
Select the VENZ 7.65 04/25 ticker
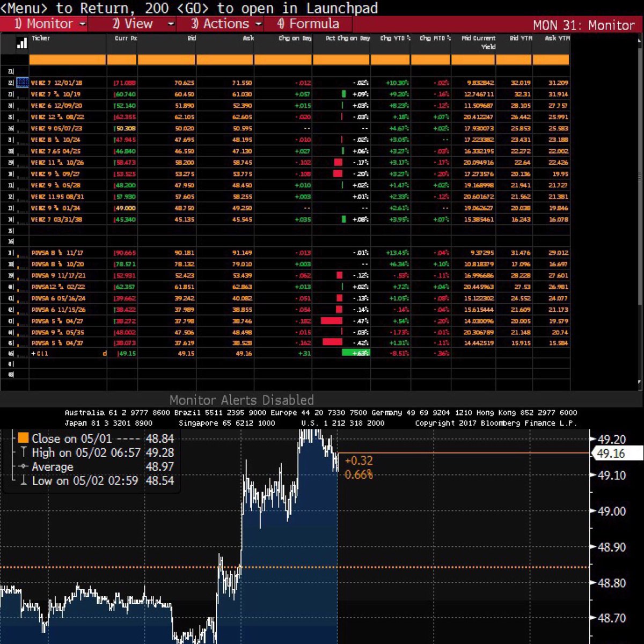pos(57,151)
